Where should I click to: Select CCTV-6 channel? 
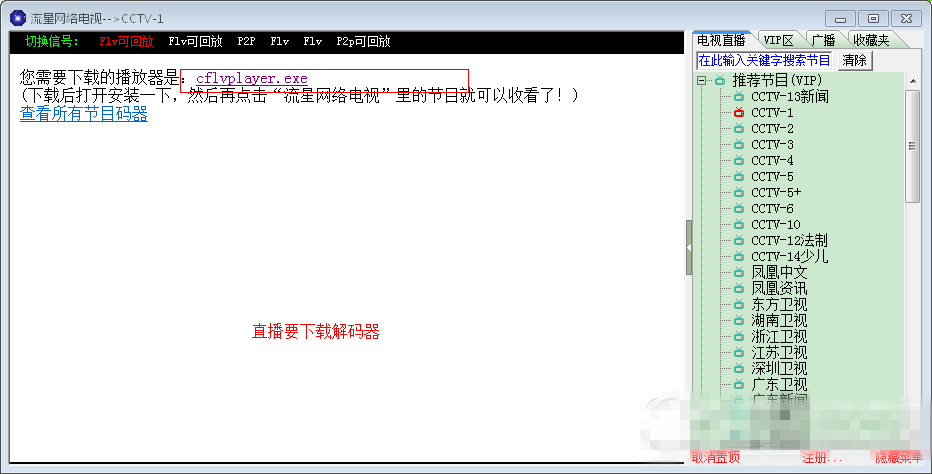click(772, 209)
